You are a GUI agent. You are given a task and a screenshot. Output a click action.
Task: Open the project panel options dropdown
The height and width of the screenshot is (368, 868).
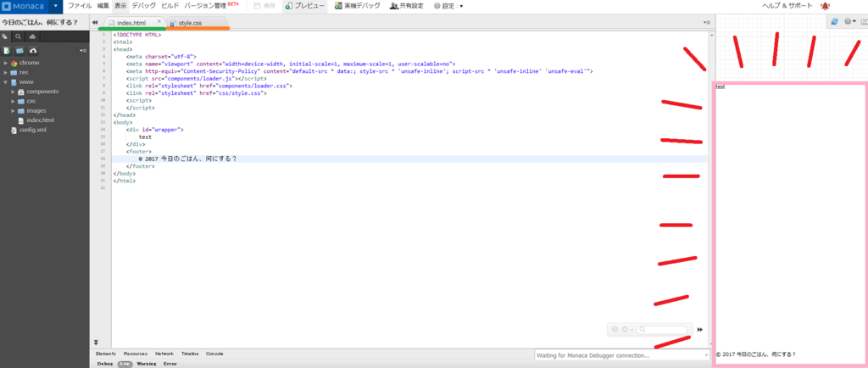coord(83,50)
